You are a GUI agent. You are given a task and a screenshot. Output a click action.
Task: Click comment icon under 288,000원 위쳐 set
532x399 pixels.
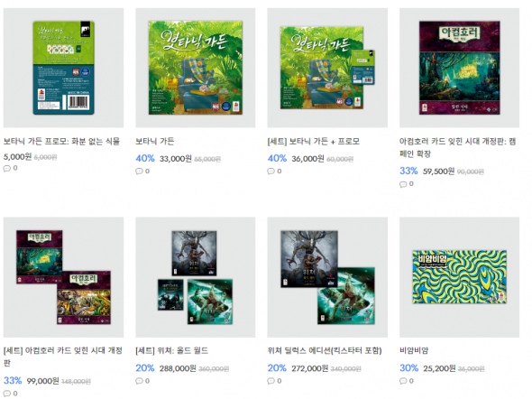coord(139,381)
